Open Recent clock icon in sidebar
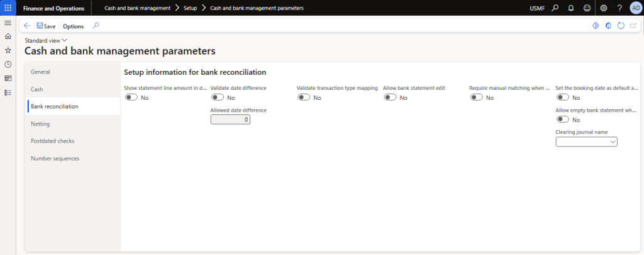 pyautogui.click(x=8, y=64)
